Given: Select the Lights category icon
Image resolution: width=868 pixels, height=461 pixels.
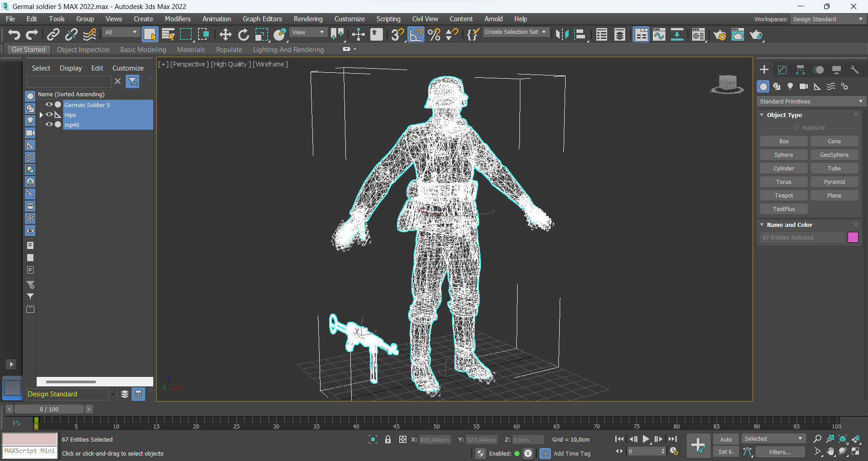Looking at the screenshot, I should click(x=790, y=86).
